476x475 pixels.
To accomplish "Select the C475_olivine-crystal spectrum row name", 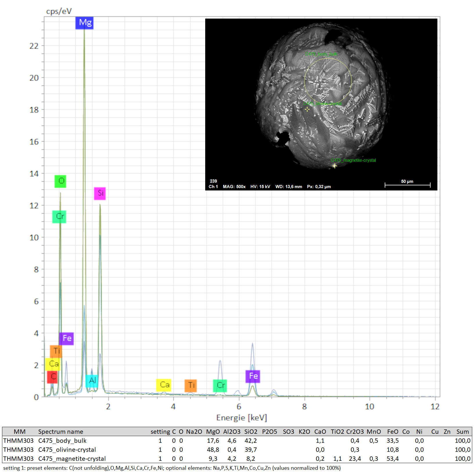I will (67, 450).
